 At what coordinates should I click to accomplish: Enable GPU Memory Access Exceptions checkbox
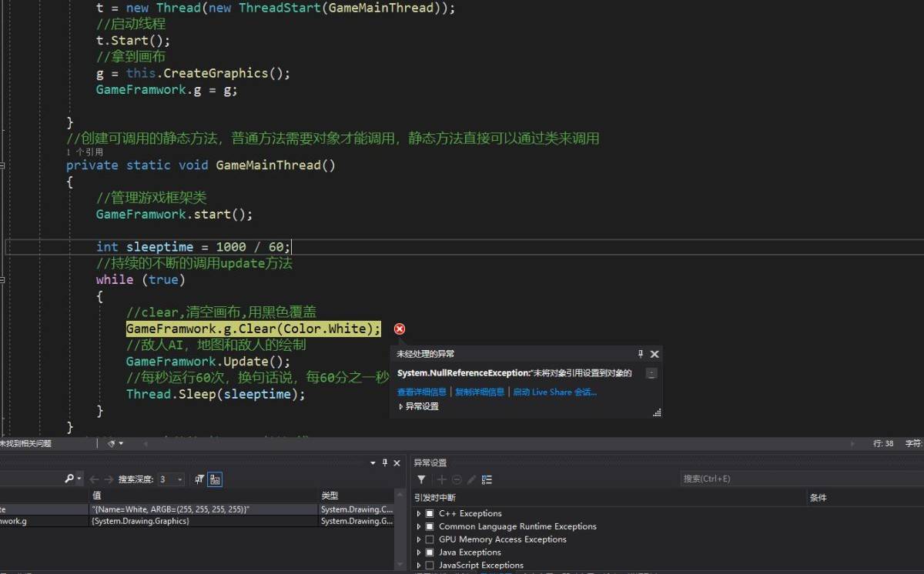pos(430,539)
